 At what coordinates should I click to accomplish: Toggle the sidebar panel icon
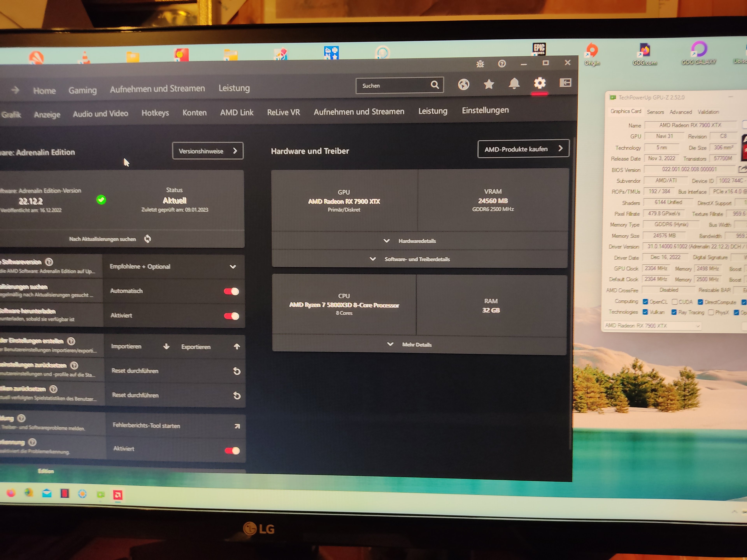[x=565, y=83]
